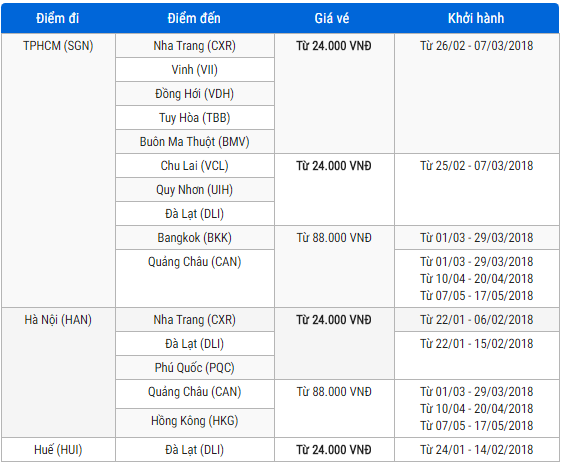
Task: Click the Vinh (VII) destination
Action: (x=195, y=70)
